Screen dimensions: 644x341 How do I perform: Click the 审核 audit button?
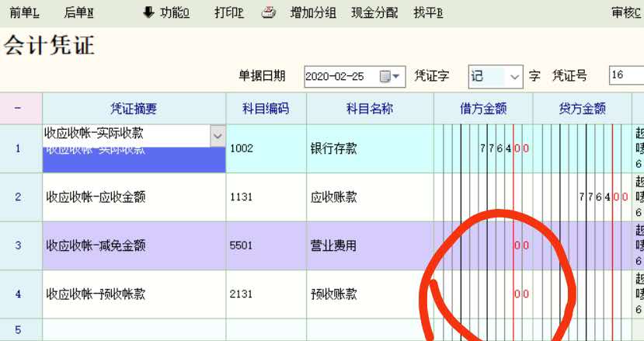626,12
